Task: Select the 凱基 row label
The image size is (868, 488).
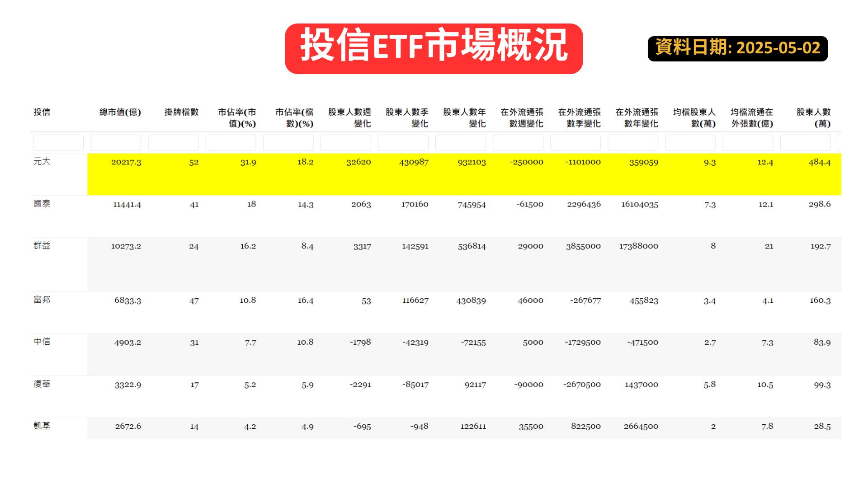Action: click(x=42, y=426)
